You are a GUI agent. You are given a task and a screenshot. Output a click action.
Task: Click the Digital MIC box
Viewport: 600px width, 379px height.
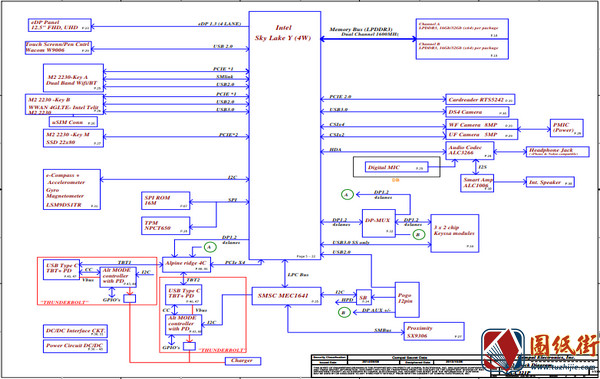pos(396,167)
